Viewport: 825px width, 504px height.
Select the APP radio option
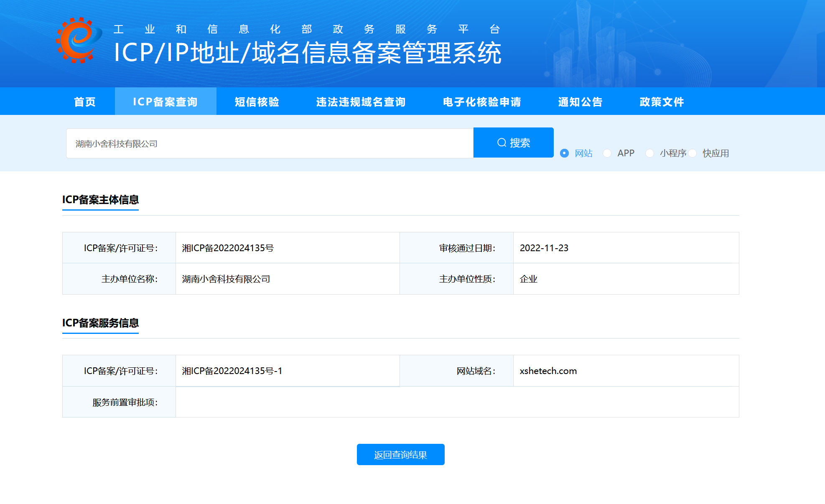(607, 153)
